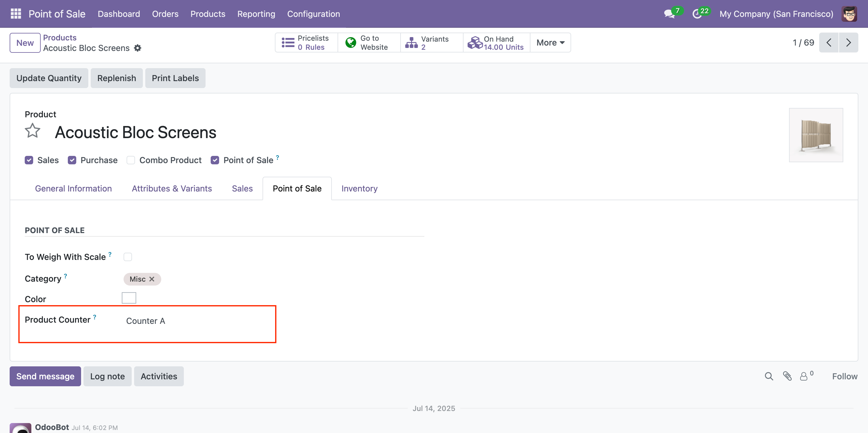Click the chatter search magnifier icon
The width and height of the screenshot is (868, 433).
click(769, 376)
